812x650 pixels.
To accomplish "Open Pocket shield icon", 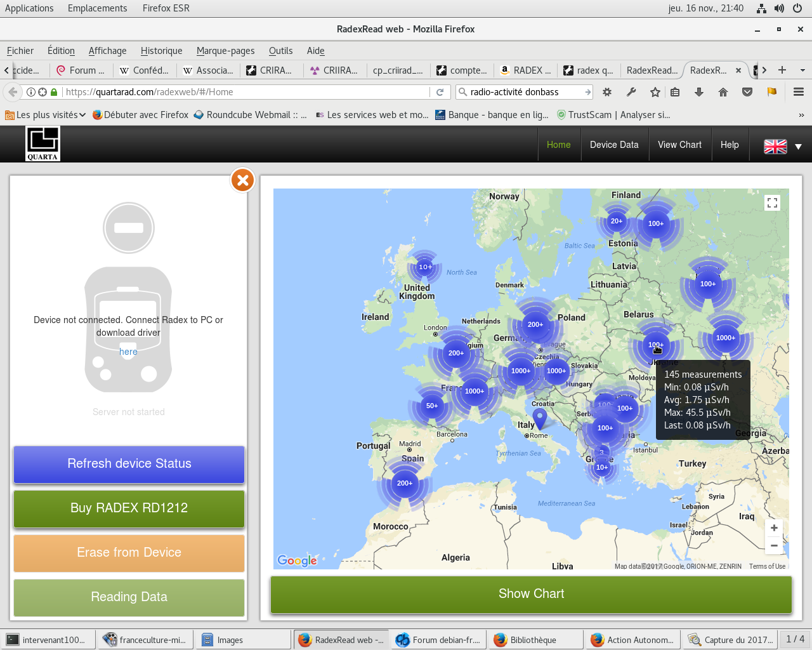I will (747, 92).
